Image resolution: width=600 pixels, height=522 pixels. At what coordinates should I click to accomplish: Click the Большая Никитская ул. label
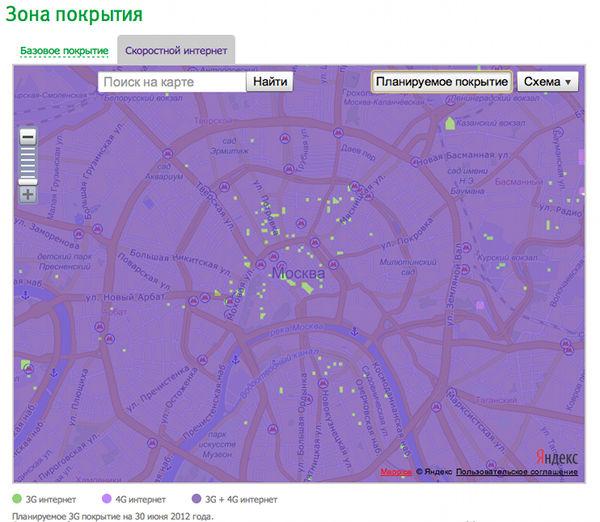[181, 262]
